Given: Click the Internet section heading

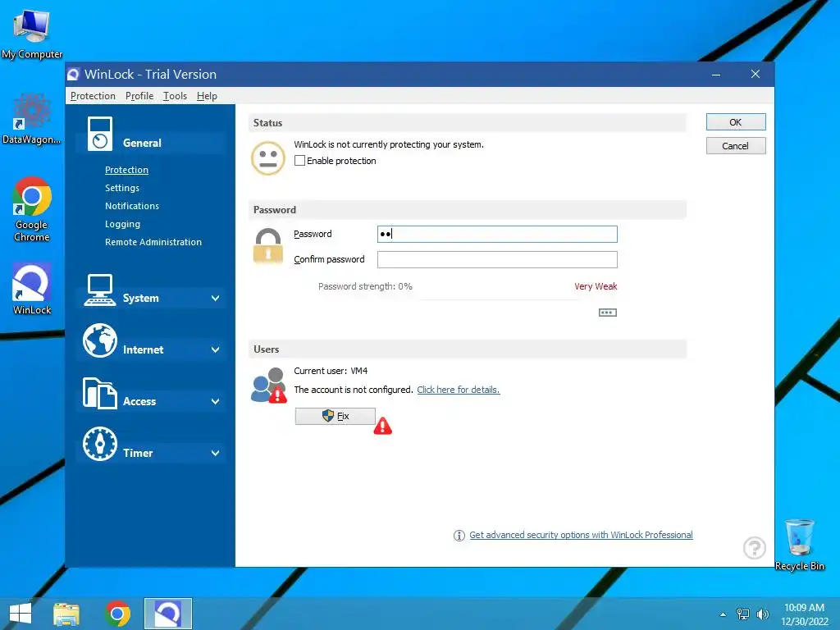Looking at the screenshot, I should tap(143, 349).
